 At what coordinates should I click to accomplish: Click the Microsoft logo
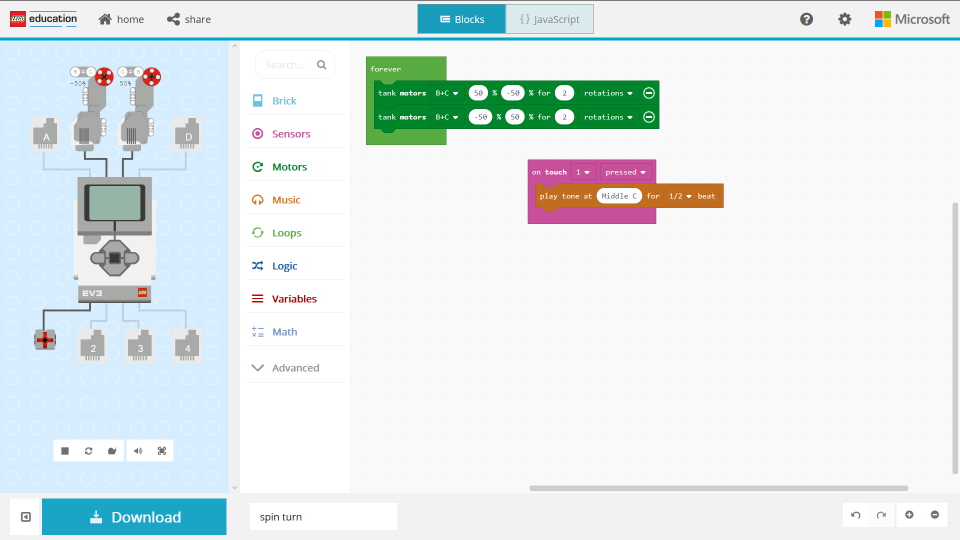tap(912, 20)
